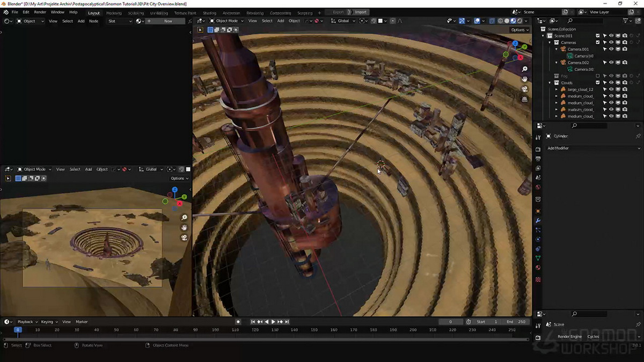Open the View Layer properties tab
Viewport: 644px width, 362px height.
pyautogui.click(x=538, y=168)
